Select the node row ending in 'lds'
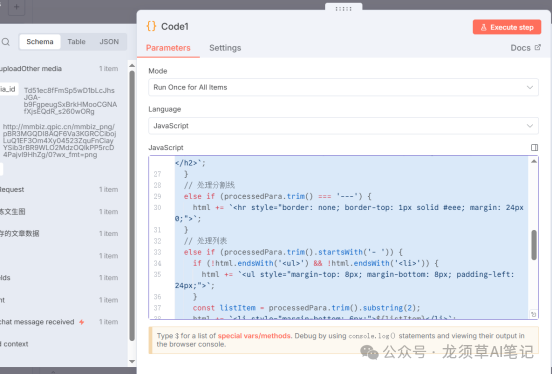 [59, 278]
